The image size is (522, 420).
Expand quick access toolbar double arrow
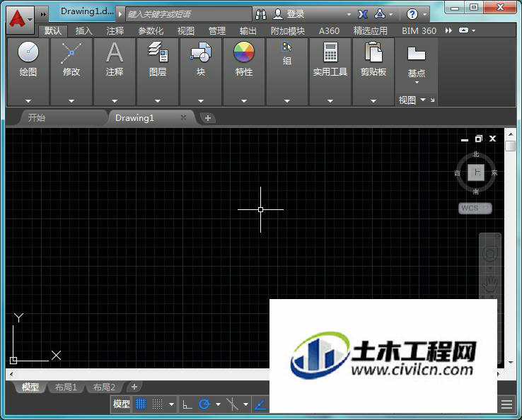[x=43, y=14]
